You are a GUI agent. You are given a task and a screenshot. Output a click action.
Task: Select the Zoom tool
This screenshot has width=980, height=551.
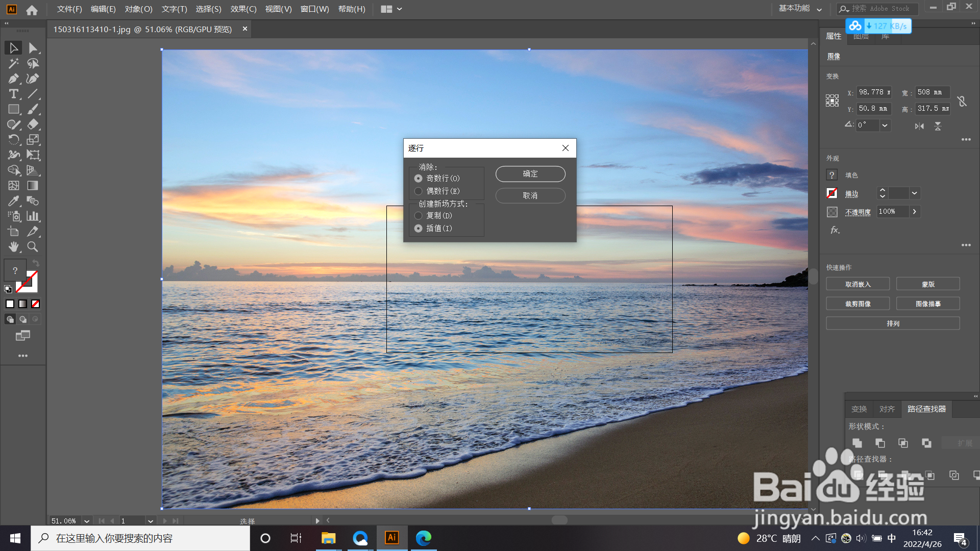(33, 247)
